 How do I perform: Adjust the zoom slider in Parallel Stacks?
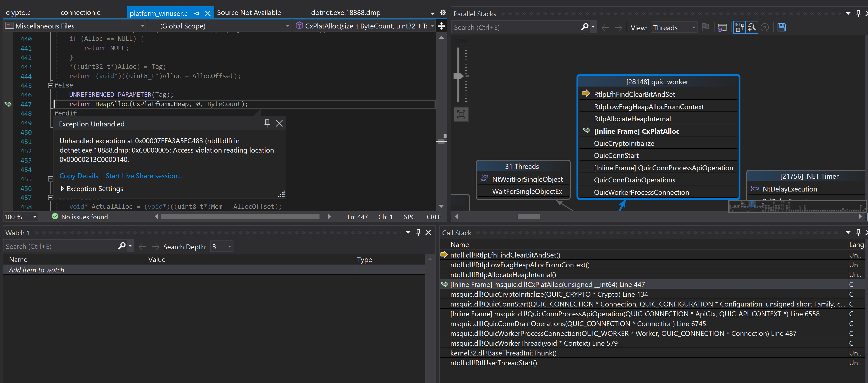click(459, 76)
